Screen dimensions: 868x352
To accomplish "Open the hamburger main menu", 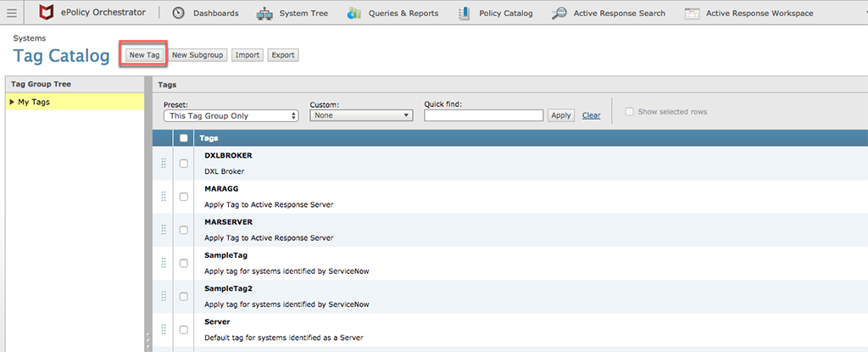I will pos(12,13).
